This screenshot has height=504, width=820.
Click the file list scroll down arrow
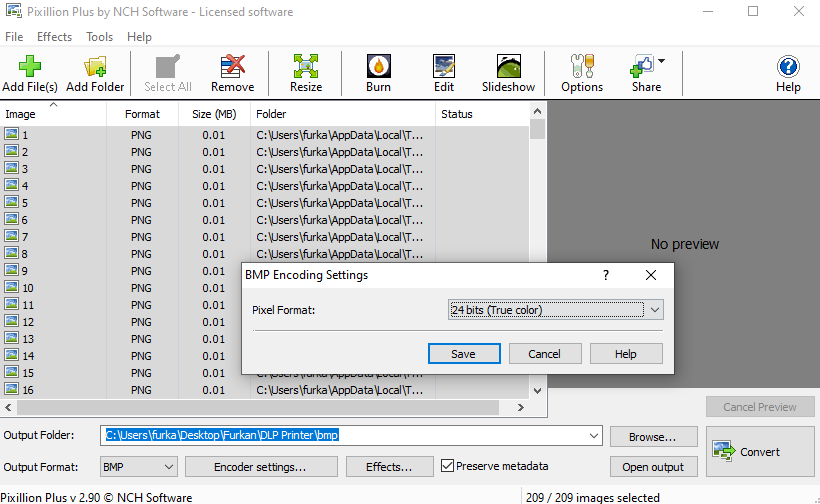coord(537,391)
